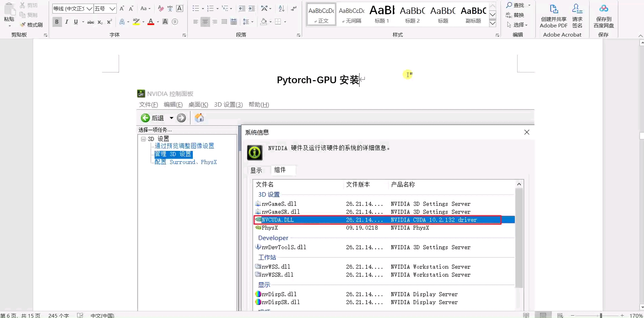Toggle bold formatting
Image resolution: width=644 pixels, height=318 pixels.
[57, 22]
